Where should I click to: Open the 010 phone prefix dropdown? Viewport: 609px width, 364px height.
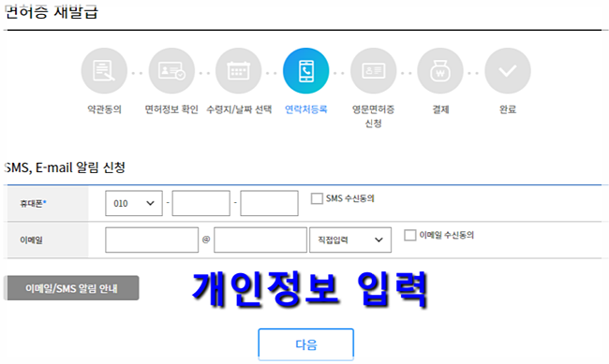tap(134, 203)
